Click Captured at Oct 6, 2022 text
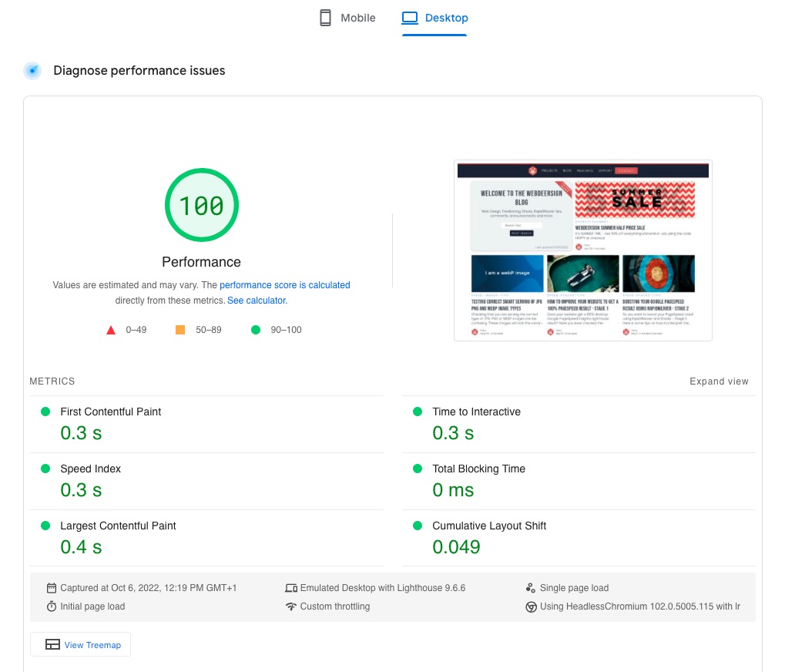 (148, 588)
